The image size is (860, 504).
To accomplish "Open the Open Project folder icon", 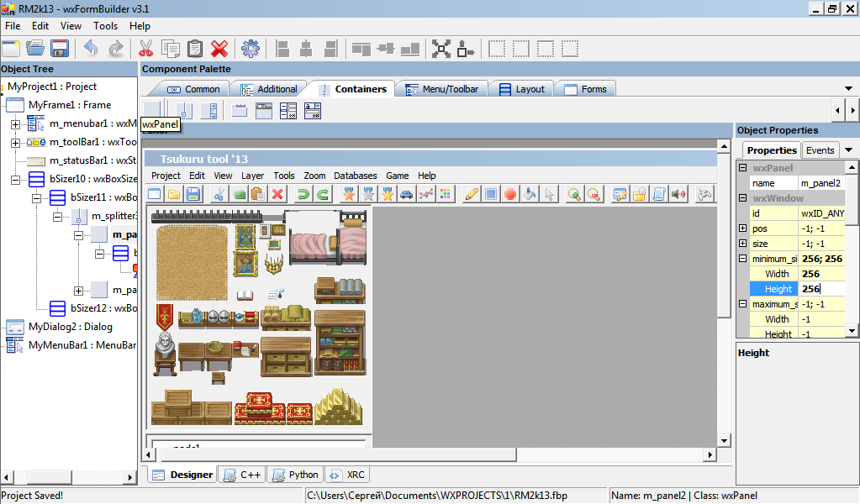I will pos(34,49).
